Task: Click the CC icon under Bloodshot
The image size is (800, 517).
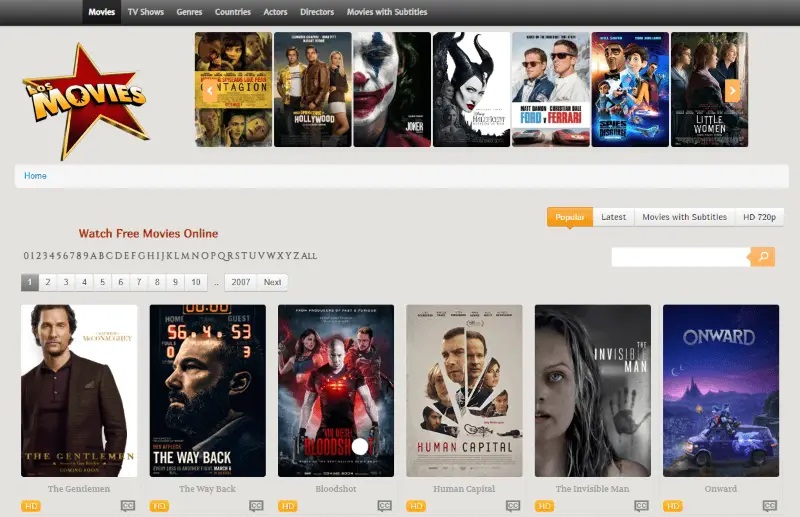Action: tap(384, 506)
